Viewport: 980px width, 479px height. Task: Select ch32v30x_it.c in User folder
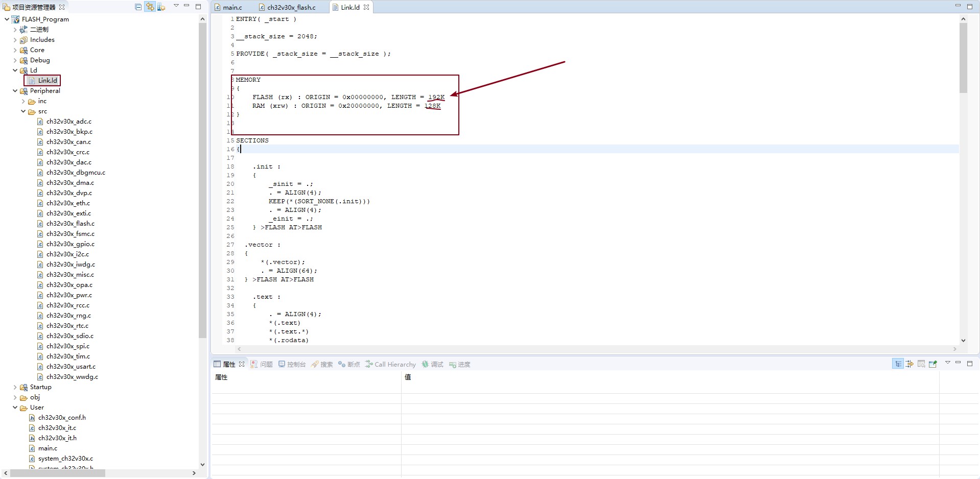tap(57, 428)
